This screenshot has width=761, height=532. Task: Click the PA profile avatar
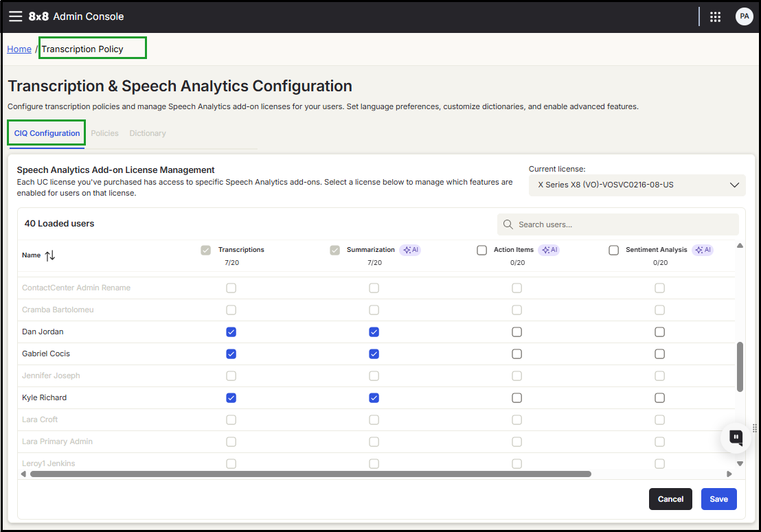(744, 16)
